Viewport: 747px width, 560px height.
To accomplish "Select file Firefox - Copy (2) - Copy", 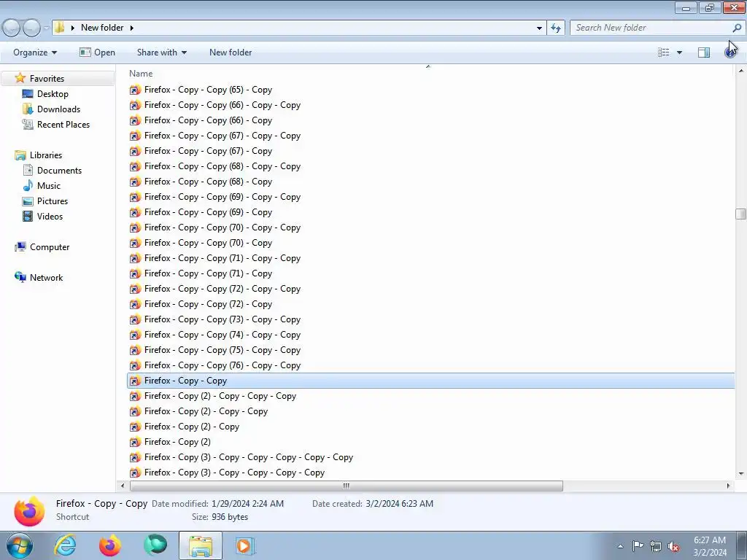I will tap(185, 427).
